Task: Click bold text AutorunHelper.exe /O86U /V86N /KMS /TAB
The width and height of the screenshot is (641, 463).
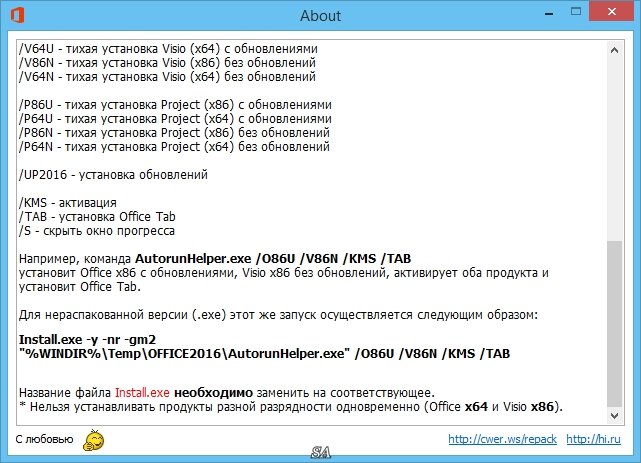Action: [x=273, y=259]
